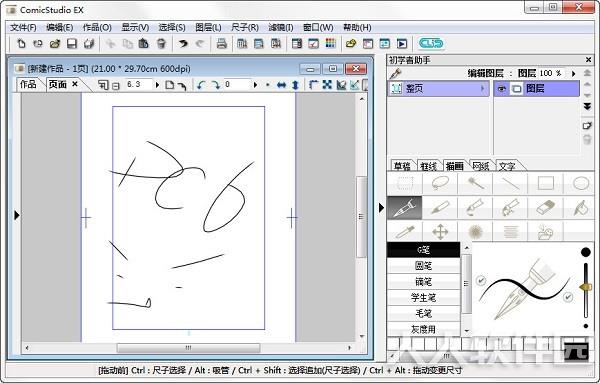Choose the lasso selection tool
Viewport: 600px width, 383px height.
[x=440, y=183]
